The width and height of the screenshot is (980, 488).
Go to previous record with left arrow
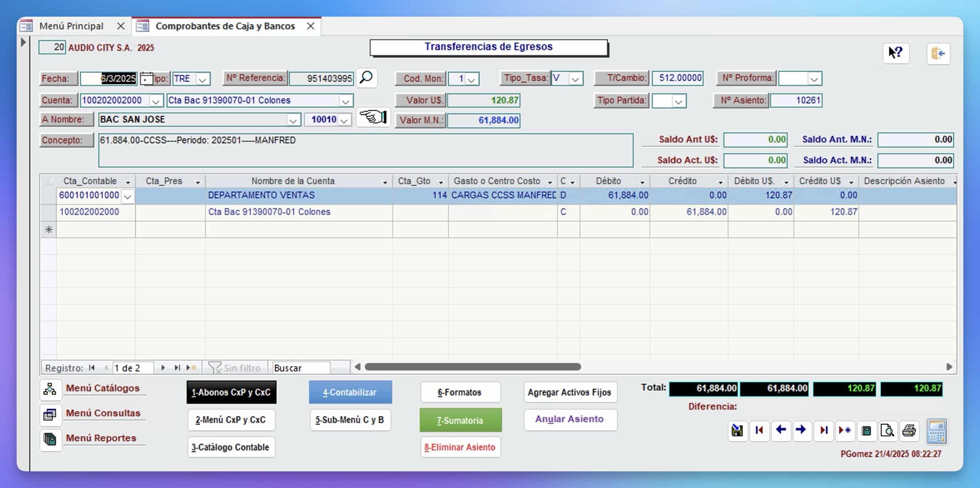coord(781,430)
